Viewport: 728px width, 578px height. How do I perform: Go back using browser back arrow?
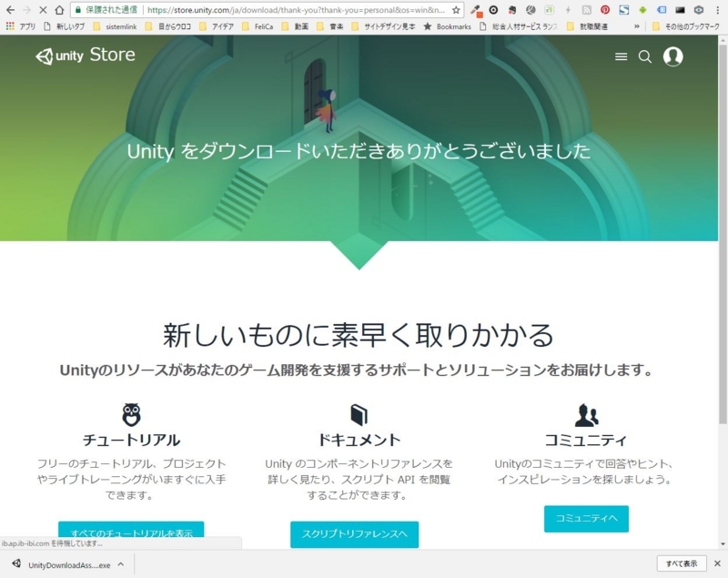click(10, 10)
